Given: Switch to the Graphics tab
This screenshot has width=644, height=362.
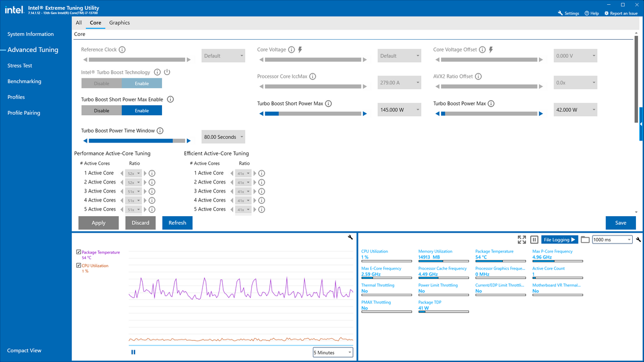Looking at the screenshot, I should coord(120,23).
